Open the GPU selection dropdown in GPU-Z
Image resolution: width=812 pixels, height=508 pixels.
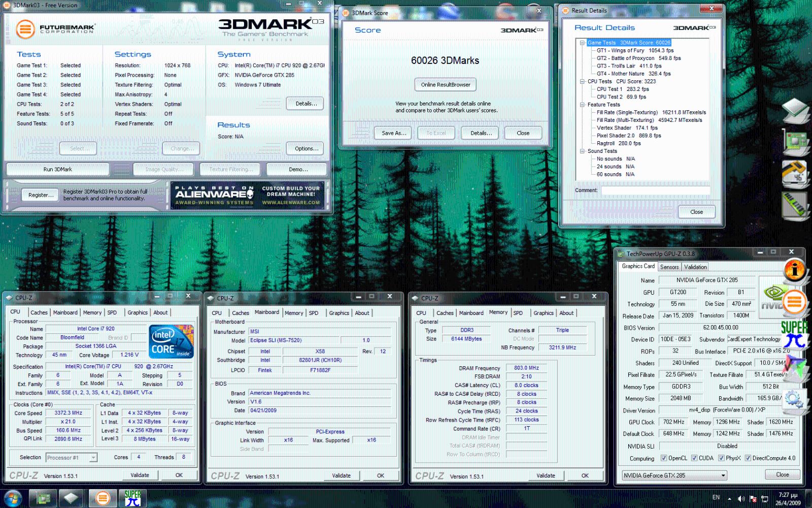674,475
